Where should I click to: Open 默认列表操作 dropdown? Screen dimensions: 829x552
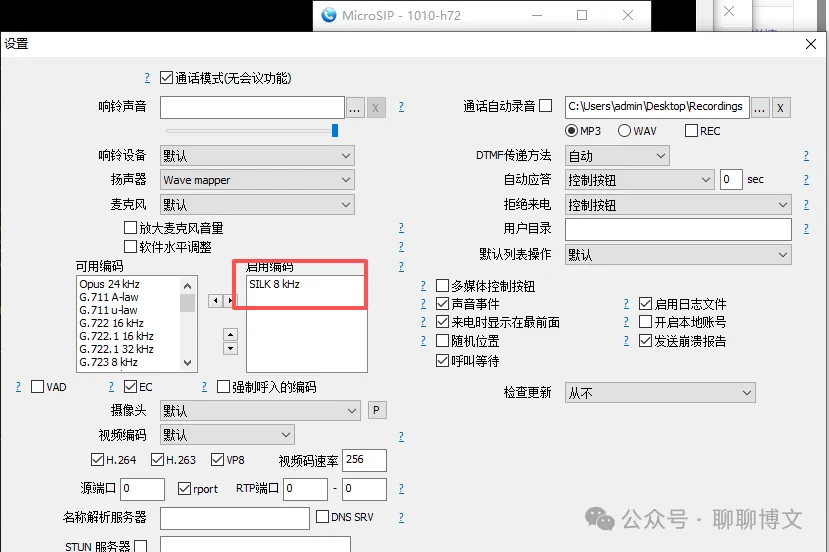[x=678, y=254]
